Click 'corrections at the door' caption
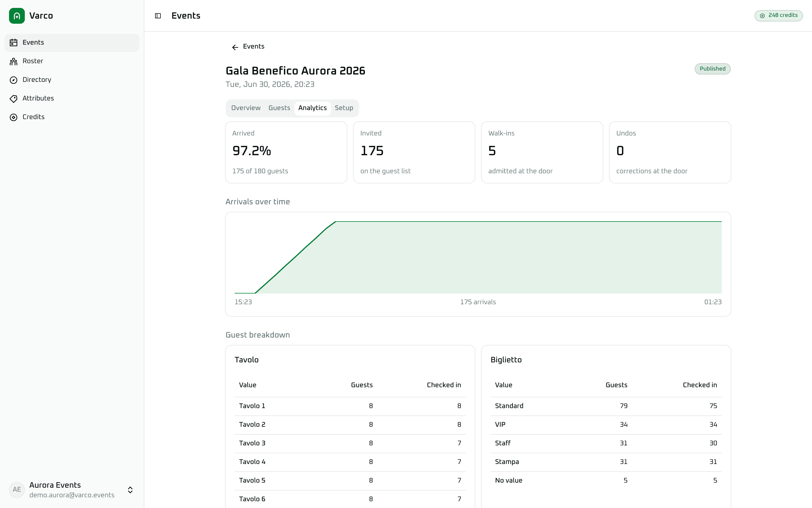 [x=652, y=171]
